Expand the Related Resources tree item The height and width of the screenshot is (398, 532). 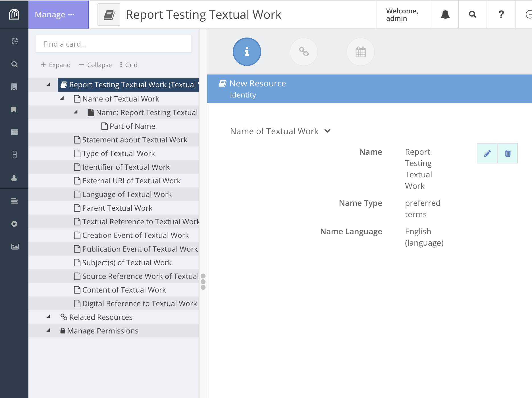[49, 317]
